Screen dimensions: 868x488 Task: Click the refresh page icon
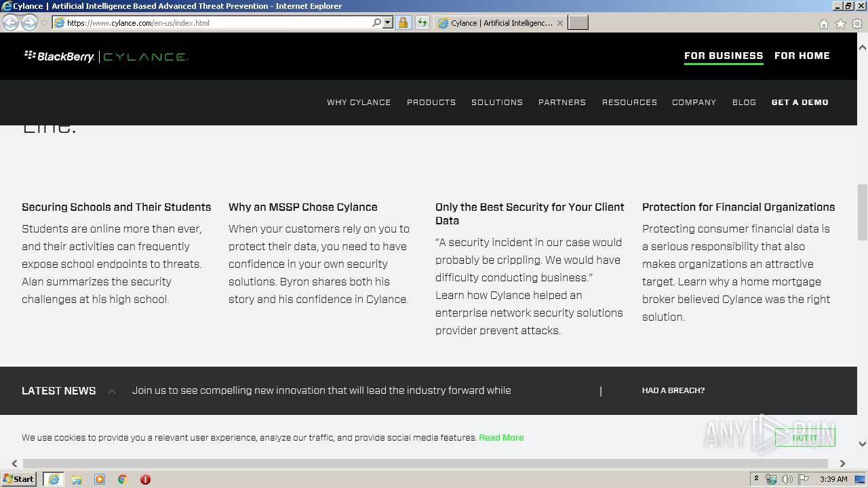[422, 22]
